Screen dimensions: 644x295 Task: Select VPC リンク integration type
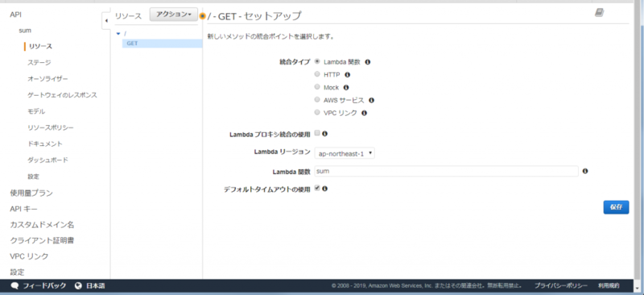[x=316, y=112]
